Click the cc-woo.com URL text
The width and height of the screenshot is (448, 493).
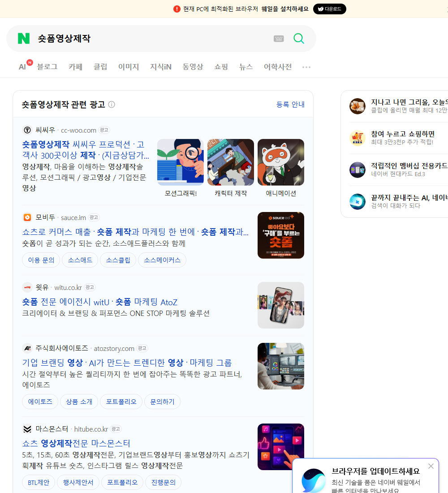[x=78, y=130]
